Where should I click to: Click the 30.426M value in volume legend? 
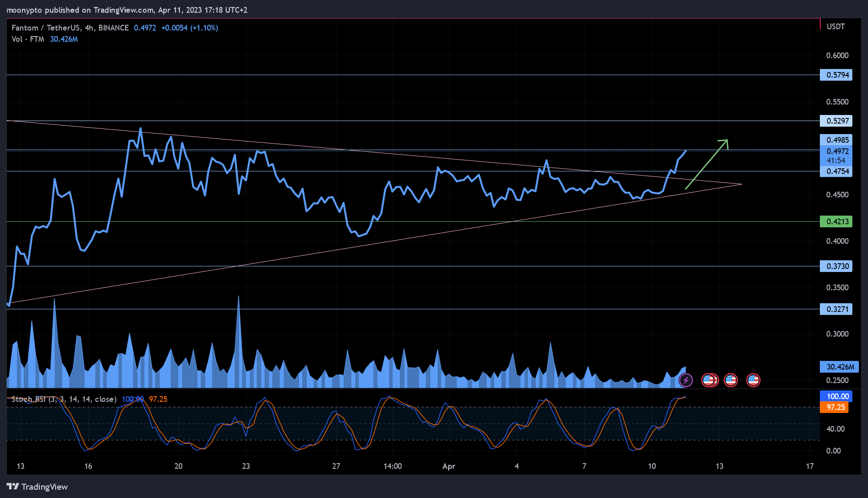point(64,39)
